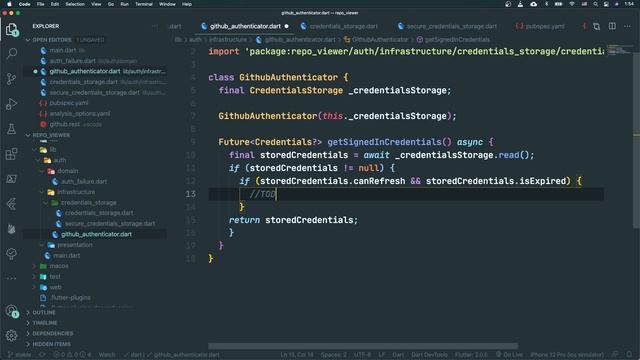The height and width of the screenshot is (360, 640).
Task: Open the Run menu
Action: (124, 4)
